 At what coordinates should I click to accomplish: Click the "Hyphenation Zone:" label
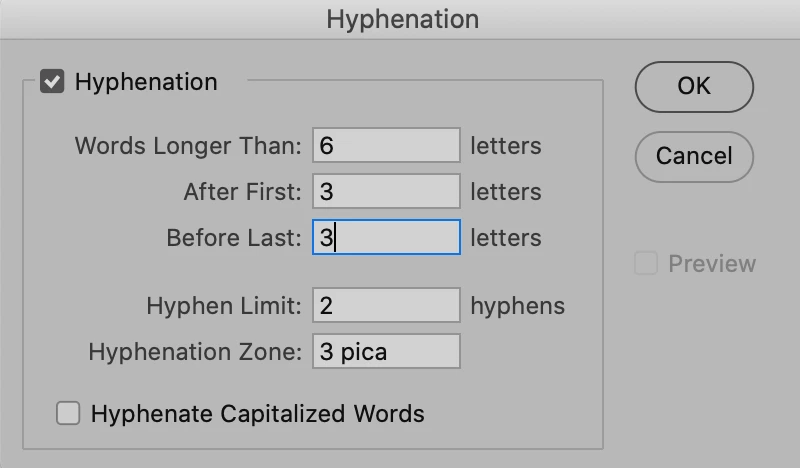pos(195,352)
